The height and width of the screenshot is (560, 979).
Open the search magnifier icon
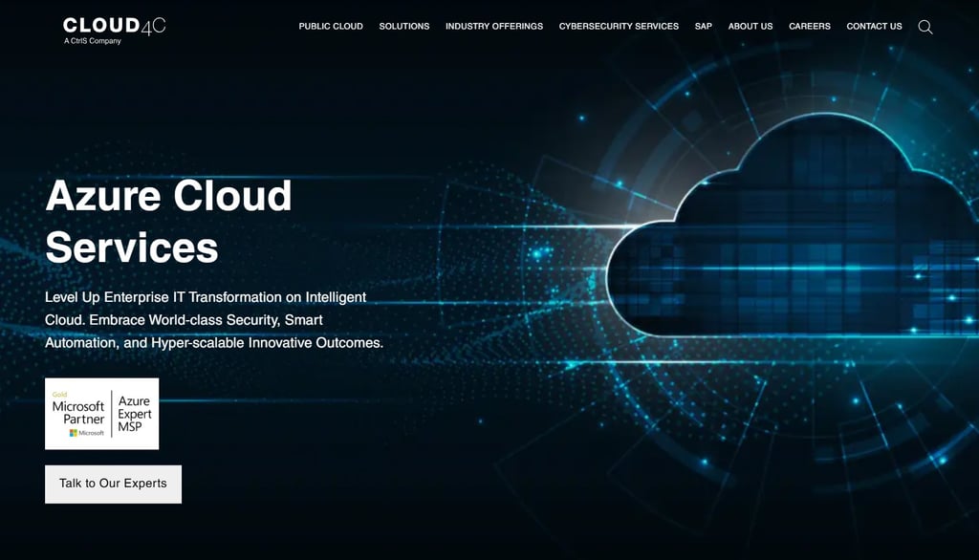coord(925,27)
